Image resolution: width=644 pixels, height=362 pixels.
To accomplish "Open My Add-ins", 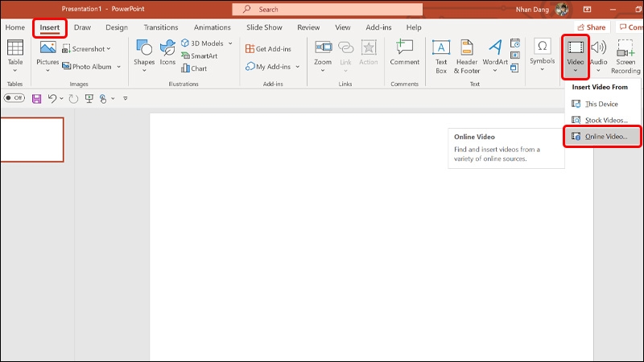I will (268, 67).
